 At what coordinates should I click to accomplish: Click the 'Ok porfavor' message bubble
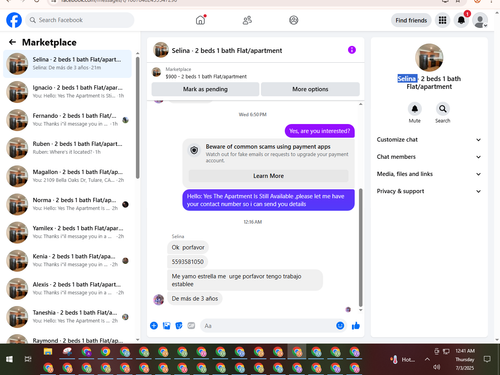coord(188,247)
